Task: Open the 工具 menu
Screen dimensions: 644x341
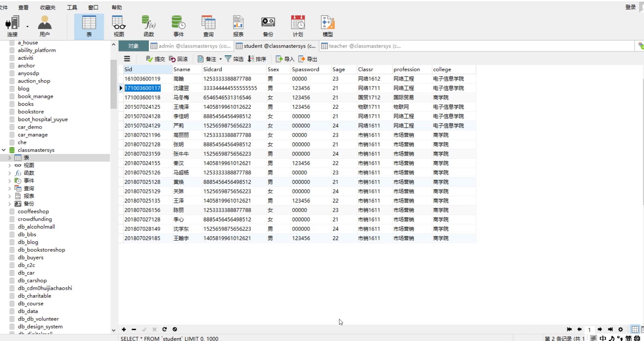Action: click(72, 8)
